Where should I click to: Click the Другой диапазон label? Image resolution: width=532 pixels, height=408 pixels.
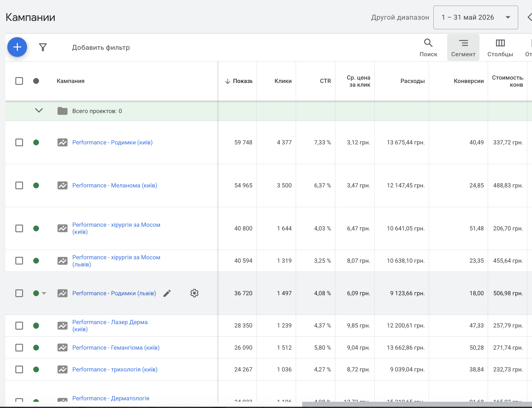tap(400, 17)
